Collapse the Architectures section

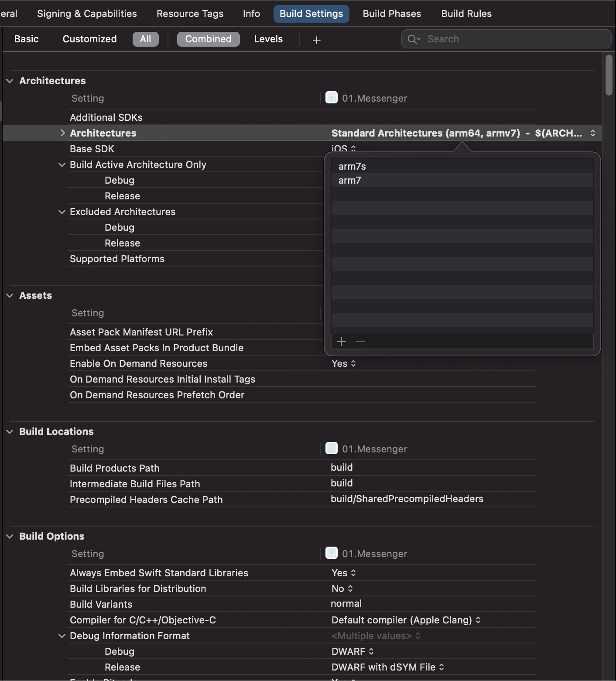[x=10, y=81]
